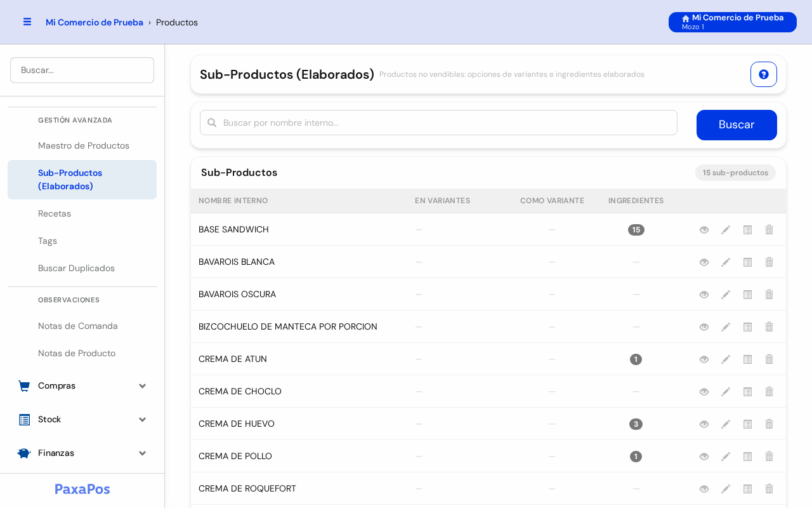Image resolution: width=812 pixels, height=508 pixels.
Task: Toggle the hamburger sidebar menu
Action: (x=27, y=22)
